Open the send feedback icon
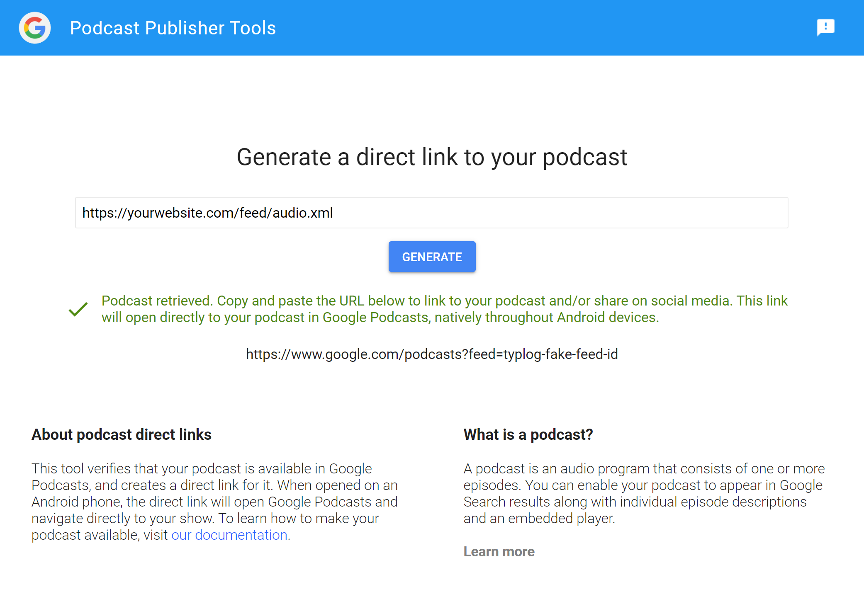Image resolution: width=864 pixels, height=616 pixels. [x=825, y=27]
